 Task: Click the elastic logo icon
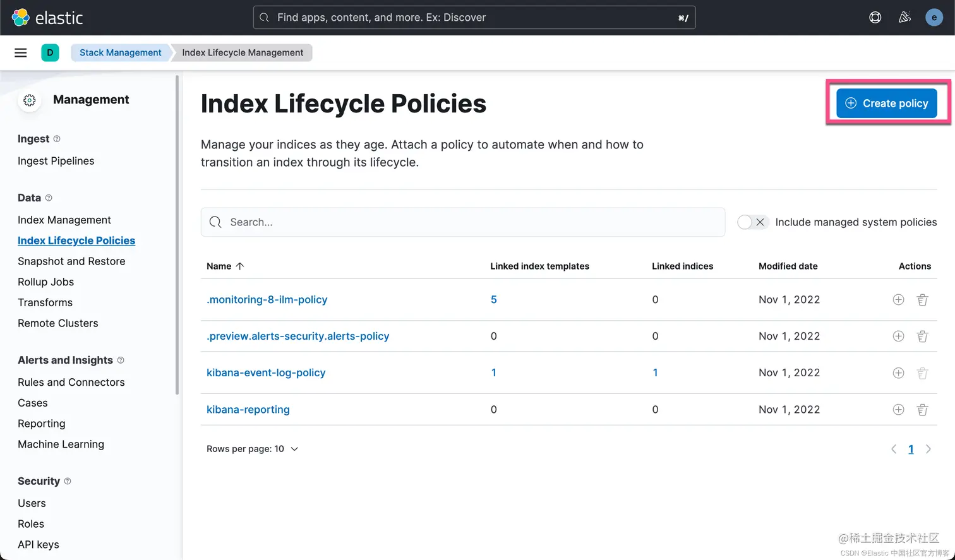click(21, 18)
